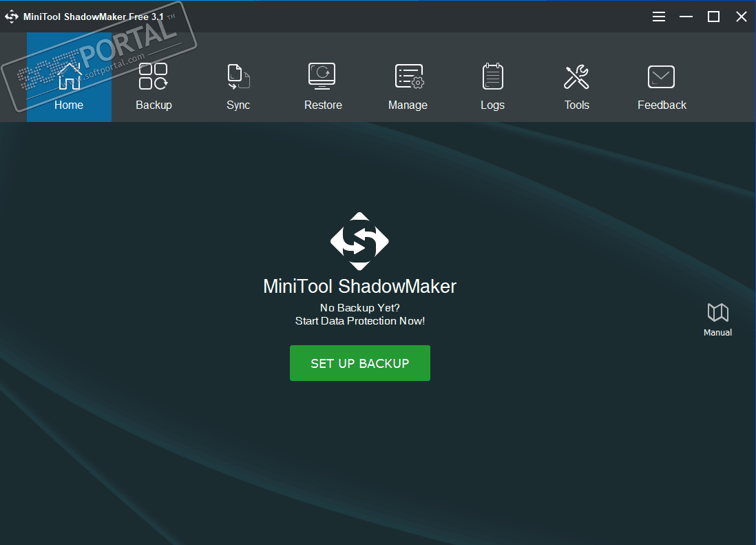Open the Home tab
The width and height of the screenshot is (756, 545).
click(69, 77)
